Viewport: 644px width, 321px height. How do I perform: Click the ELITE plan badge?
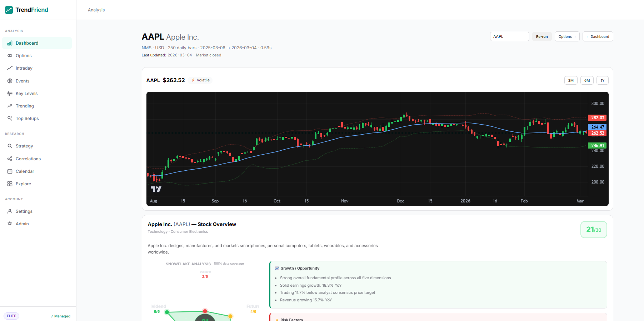pyautogui.click(x=11, y=316)
